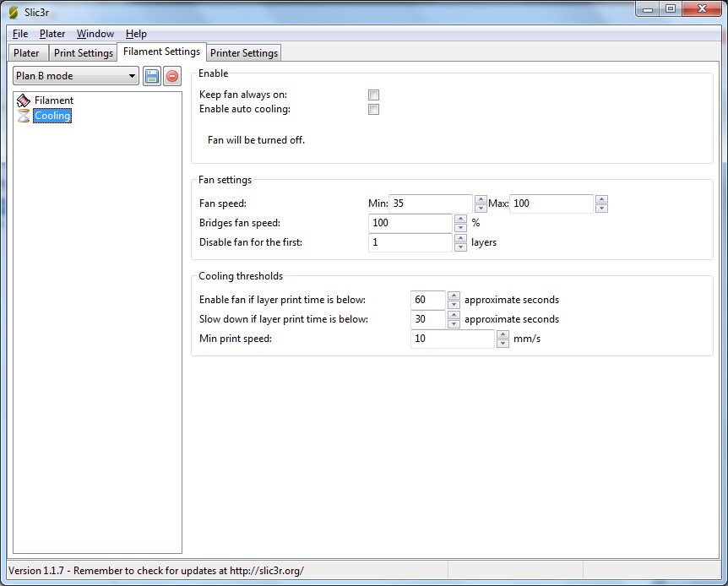
Task: Decrease Disable fan layers with down arrow
Action: [x=460, y=247]
